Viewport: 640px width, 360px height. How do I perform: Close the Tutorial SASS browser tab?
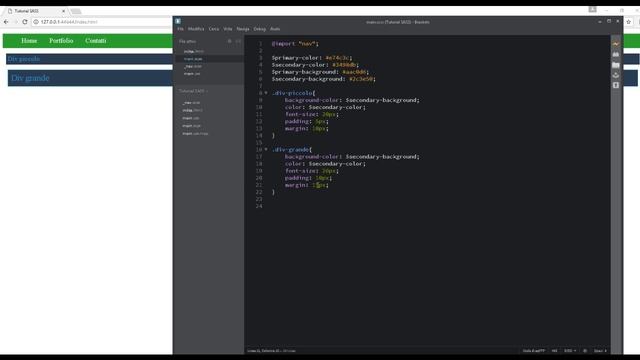(64, 11)
